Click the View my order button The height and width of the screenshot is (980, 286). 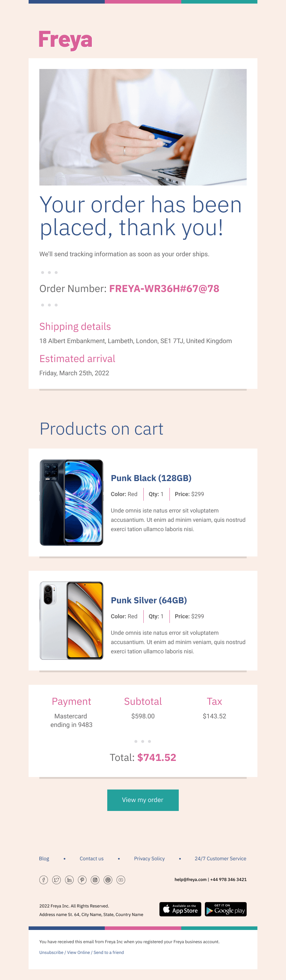143,800
